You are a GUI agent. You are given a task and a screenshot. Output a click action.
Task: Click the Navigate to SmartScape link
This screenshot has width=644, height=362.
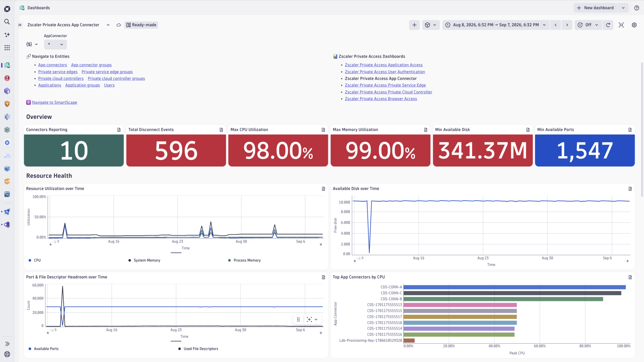coord(54,103)
